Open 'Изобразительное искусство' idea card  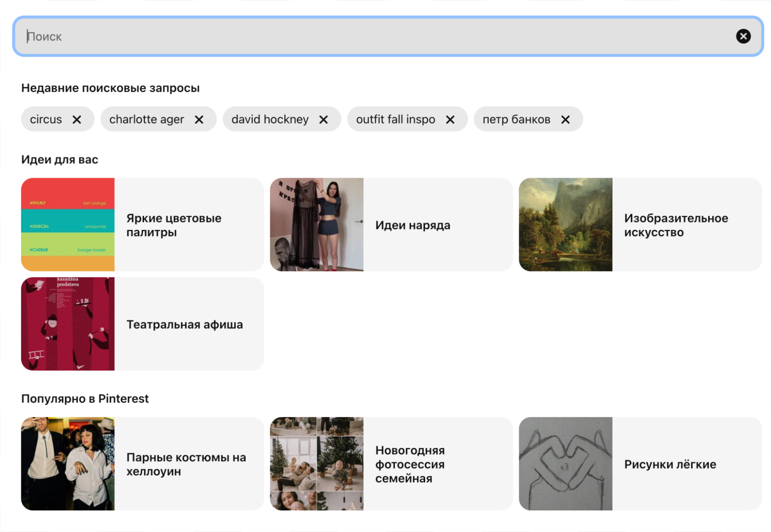click(x=640, y=225)
